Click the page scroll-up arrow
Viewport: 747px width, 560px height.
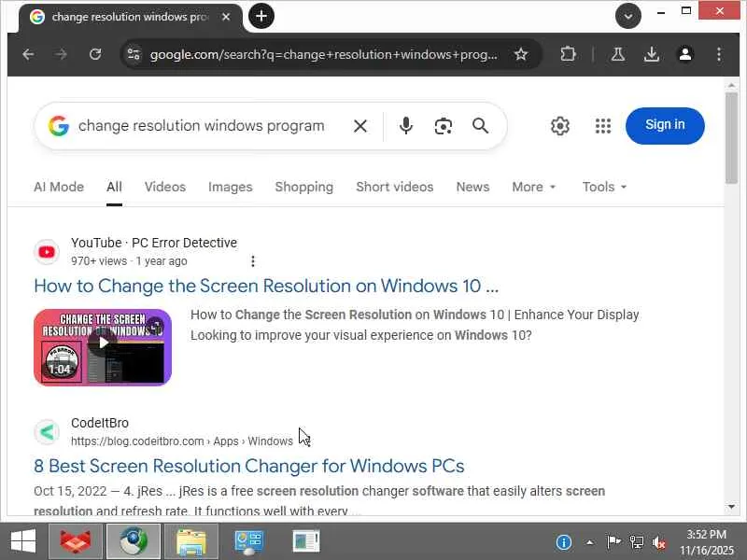coord(731,85)
